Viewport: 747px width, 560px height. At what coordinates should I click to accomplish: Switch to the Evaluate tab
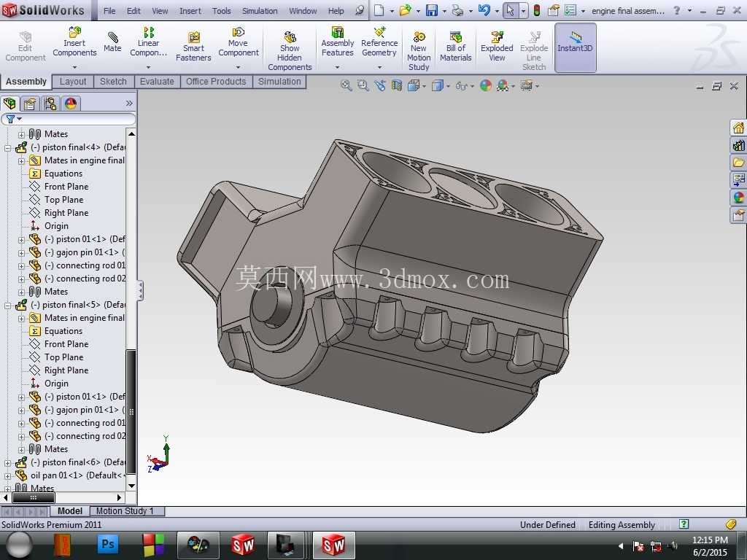click(157, 82)
